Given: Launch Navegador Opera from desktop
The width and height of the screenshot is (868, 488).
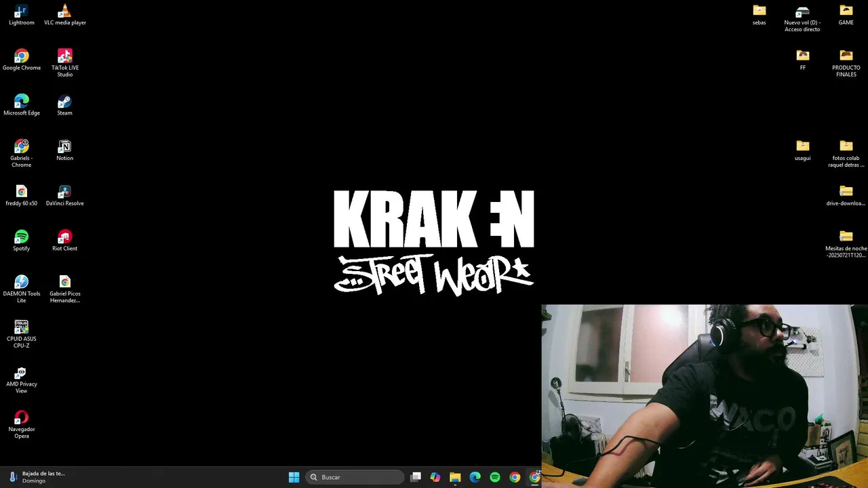Looking at the screenshot, I should (x=21, y=424).
